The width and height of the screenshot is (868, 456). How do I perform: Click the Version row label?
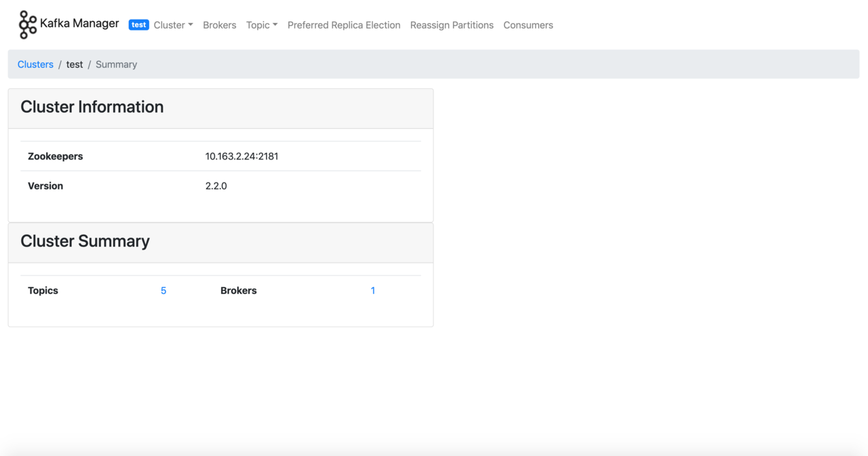[x=45, y=186]
